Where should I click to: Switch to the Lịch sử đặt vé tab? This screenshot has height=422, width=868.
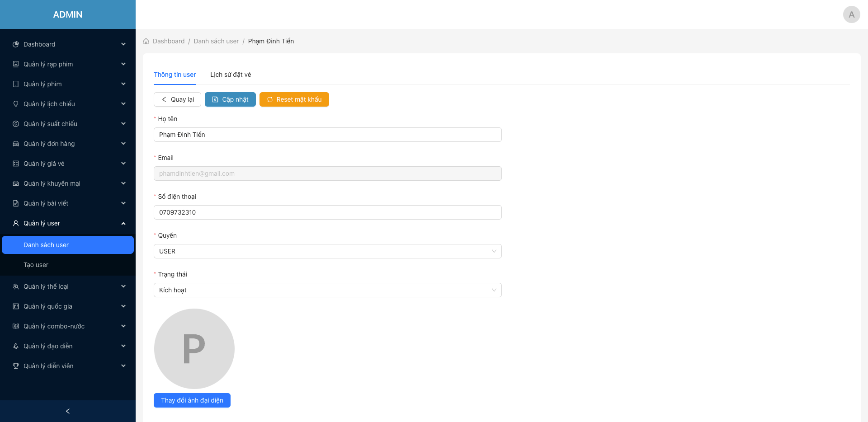(231, 75)
